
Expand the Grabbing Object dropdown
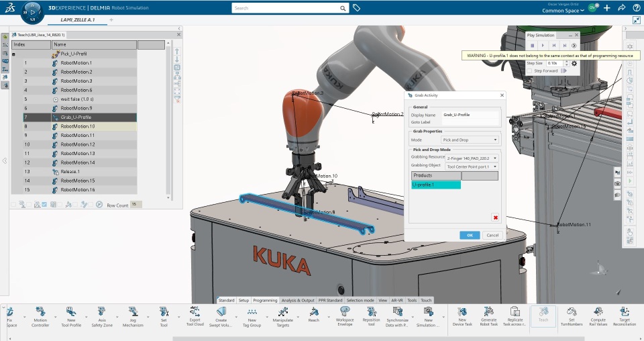[x=472, y=166]
